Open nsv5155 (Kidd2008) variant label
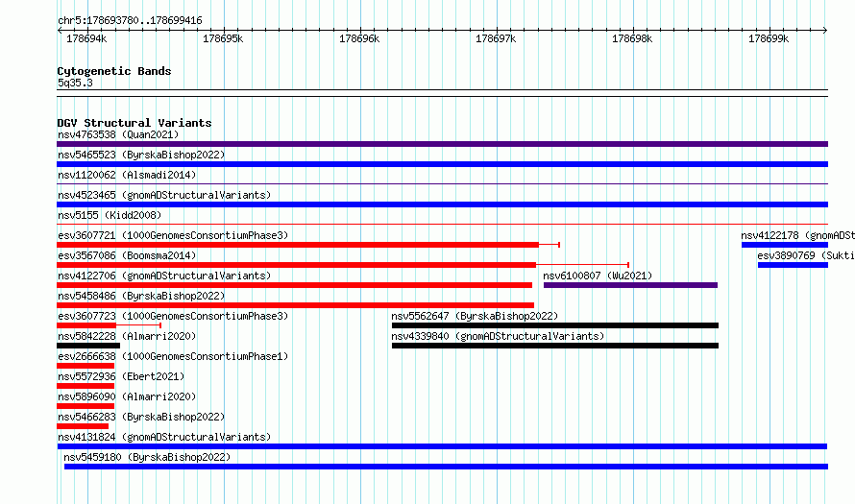 click(110, 215)
